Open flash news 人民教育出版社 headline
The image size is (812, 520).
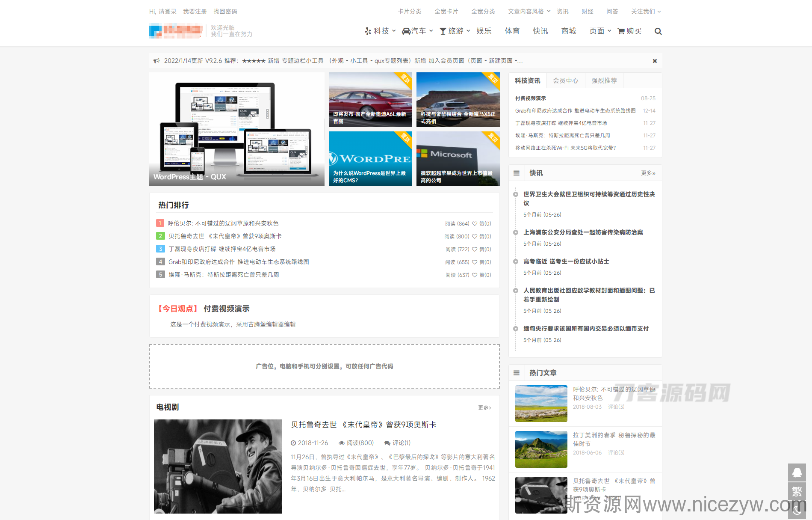[x=589, y=295]
